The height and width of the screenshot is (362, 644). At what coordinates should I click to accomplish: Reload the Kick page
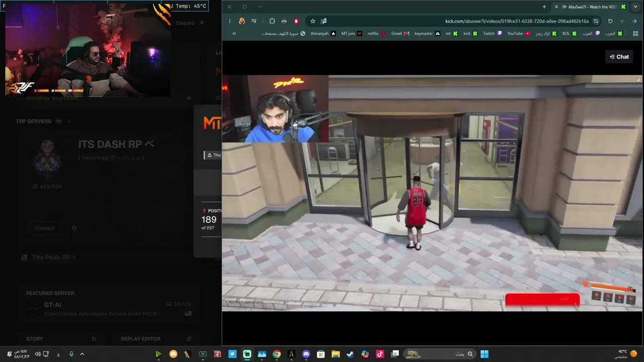point(610,21)
